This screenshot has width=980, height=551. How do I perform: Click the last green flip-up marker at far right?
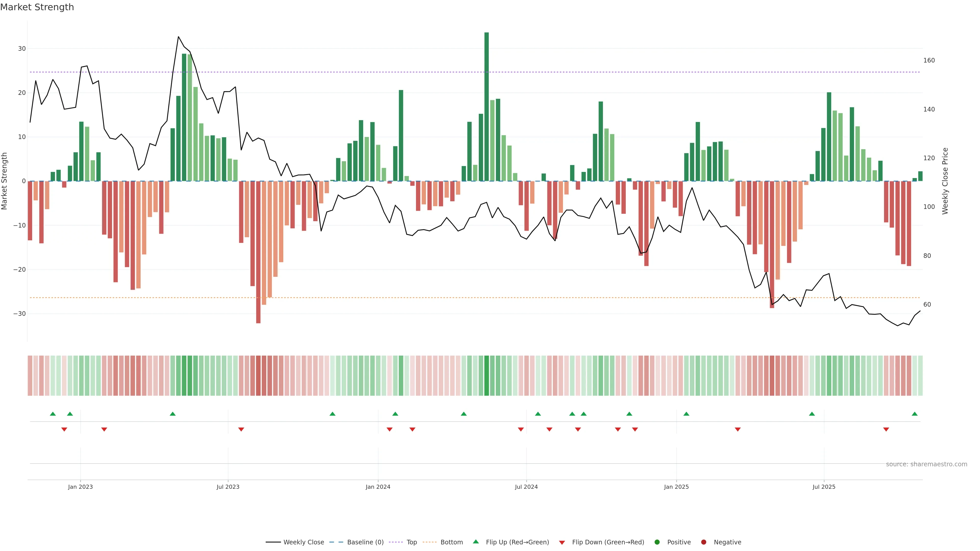tap(915, 414)
